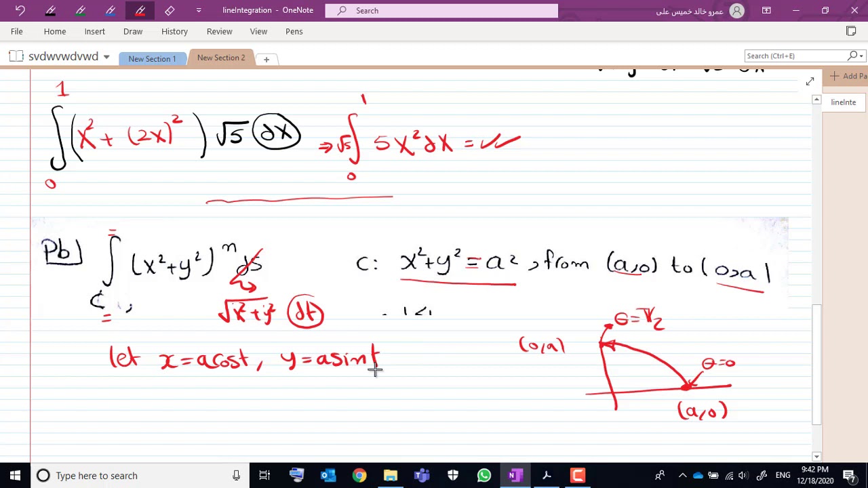Switch to the History ribbon tab

pos(174,31)
